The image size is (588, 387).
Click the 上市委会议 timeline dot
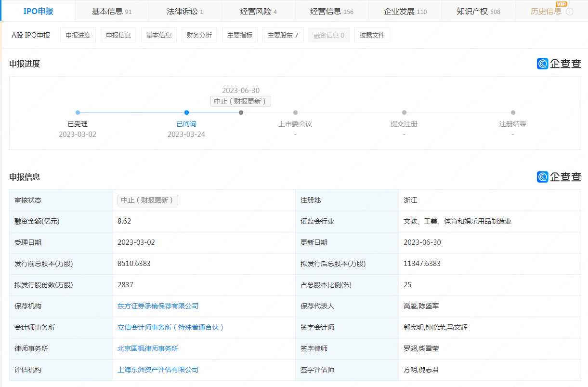pyautogui.click(x=295, y=113)
